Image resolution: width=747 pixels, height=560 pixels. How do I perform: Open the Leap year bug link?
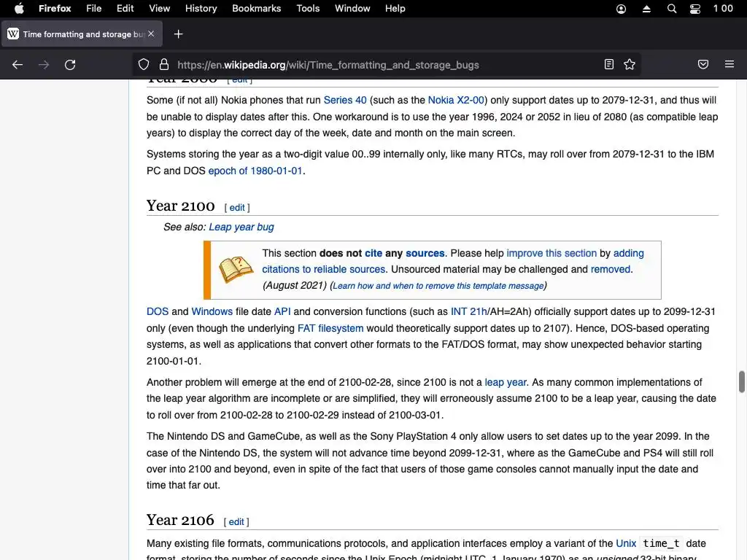pos(241,227)
